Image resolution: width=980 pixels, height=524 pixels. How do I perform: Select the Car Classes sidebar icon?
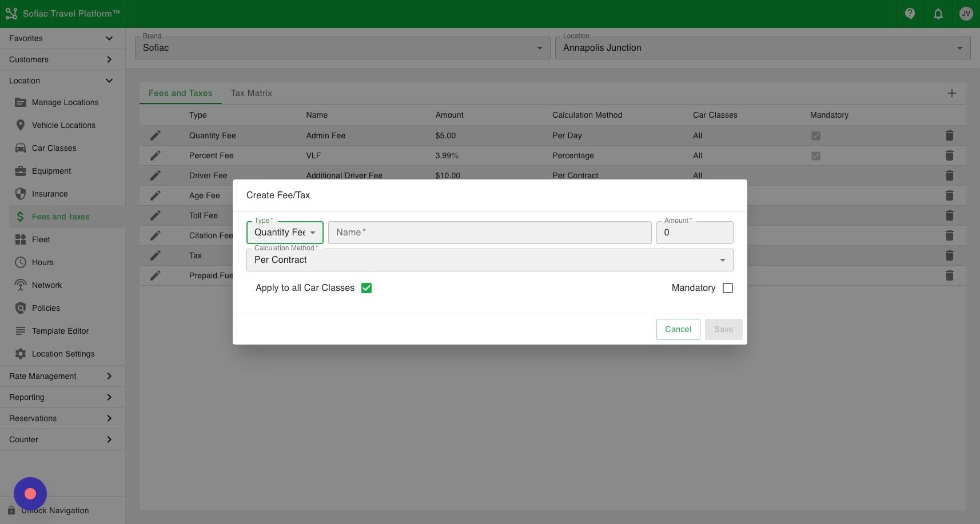coord(54,148)
